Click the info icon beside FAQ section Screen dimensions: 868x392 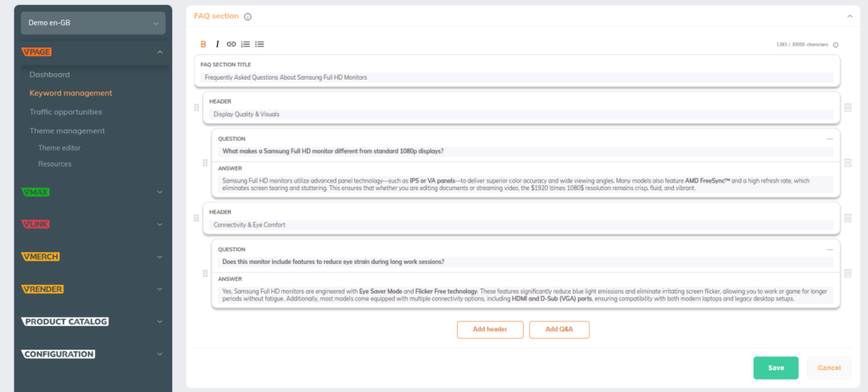[248, 16]
